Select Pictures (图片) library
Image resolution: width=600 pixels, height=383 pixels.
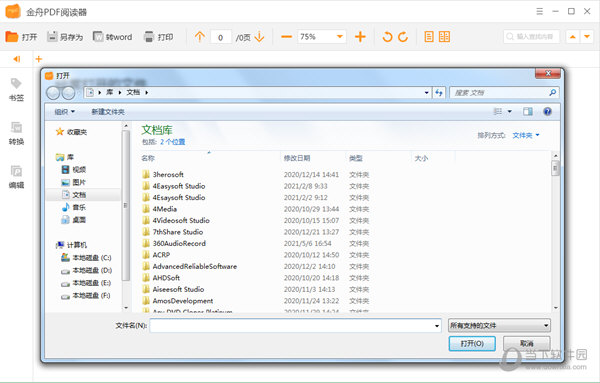[x=74, y=182]
